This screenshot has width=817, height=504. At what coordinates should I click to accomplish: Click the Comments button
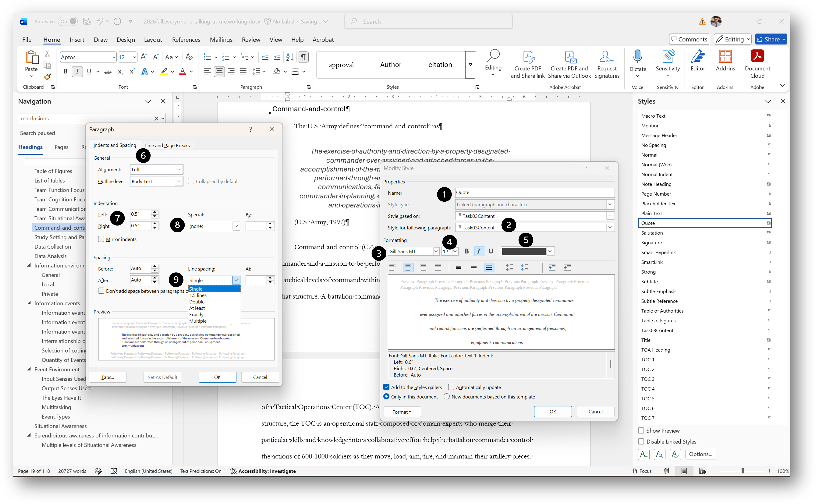[689, 39]
